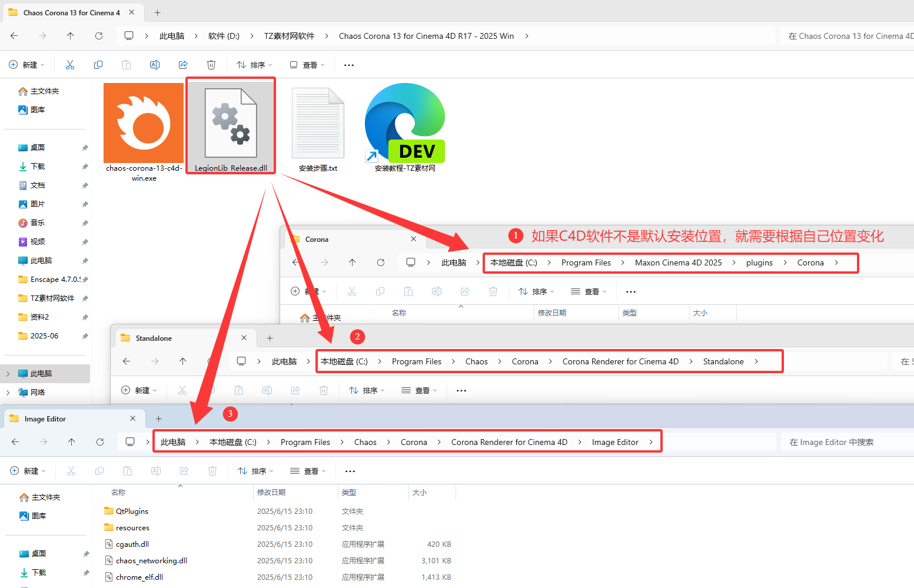This screenshot has width=914, height=588.
Task: Open the 新建 dropdown in Image Editor window
Action: tap(28, 471)
